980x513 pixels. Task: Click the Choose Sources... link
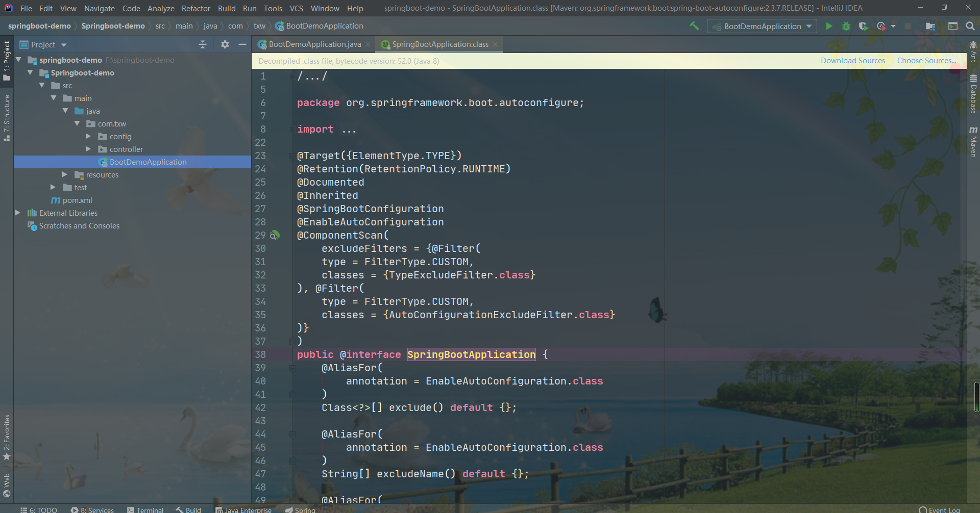click(x=926, y=61)
